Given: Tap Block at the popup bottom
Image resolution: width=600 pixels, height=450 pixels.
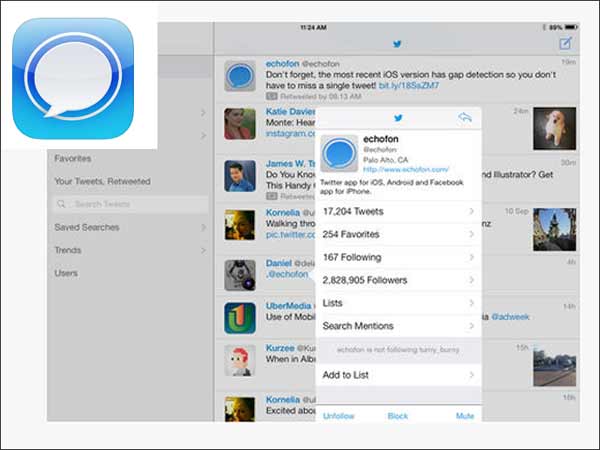Looking at the screenshot, I should (398, 416).
